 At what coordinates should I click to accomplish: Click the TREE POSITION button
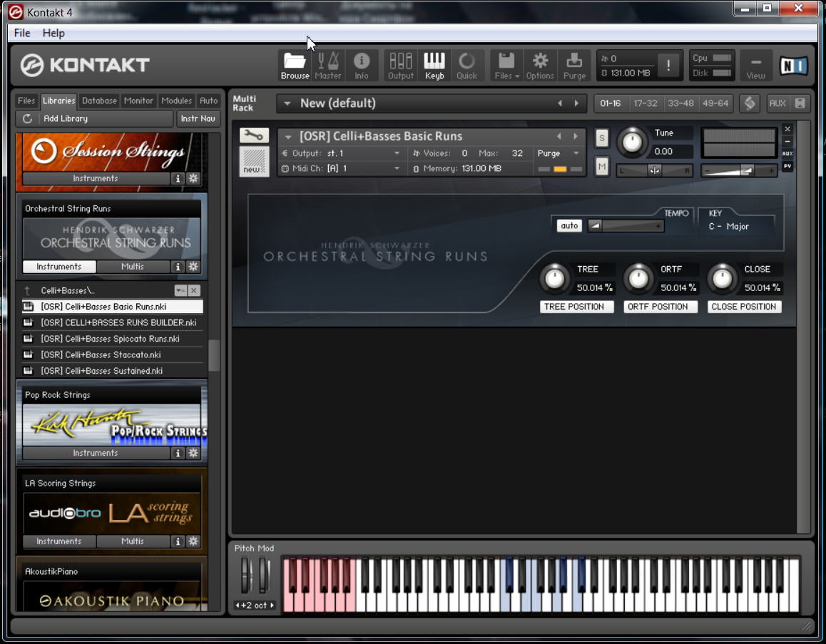click(574, 307)
